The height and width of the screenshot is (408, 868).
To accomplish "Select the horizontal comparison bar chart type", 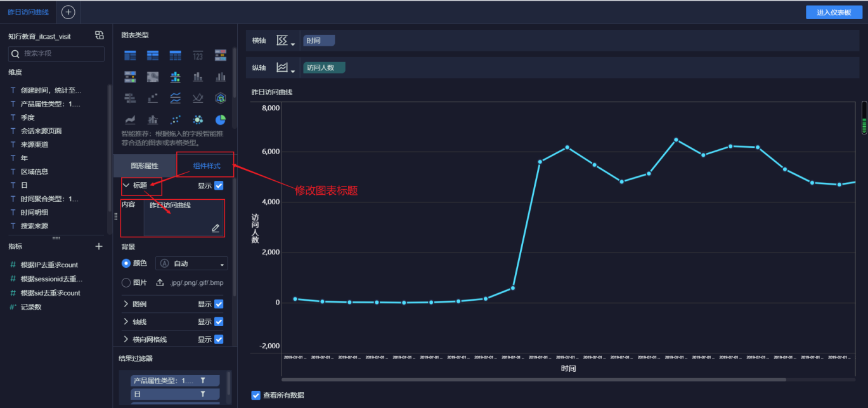I will [x=130, y=98].
